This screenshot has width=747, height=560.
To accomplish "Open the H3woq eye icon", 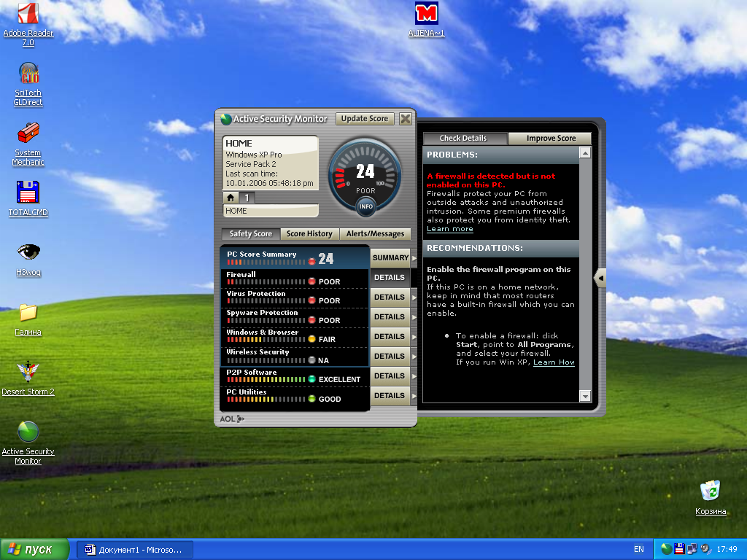I will (x=28, y=259).
